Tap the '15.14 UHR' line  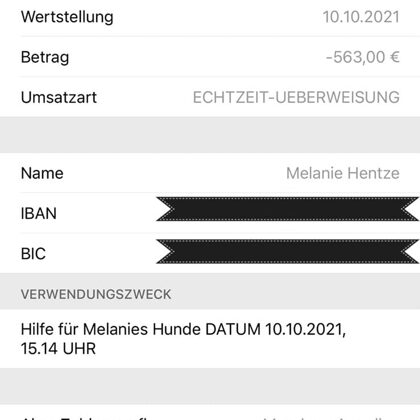(x=58, y=349)
